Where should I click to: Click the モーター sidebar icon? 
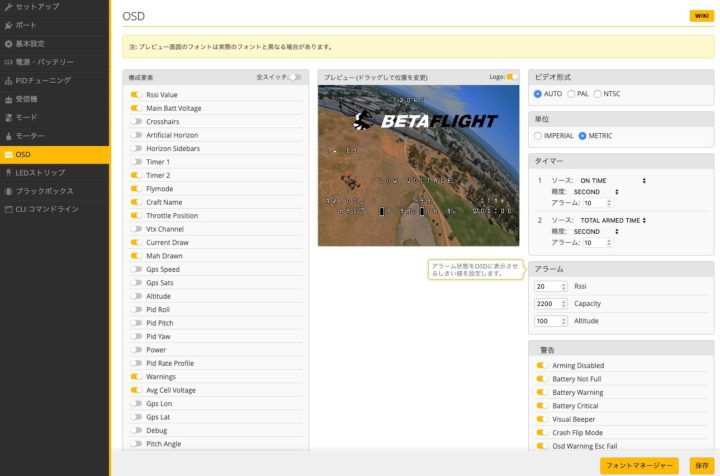point(9,135)
